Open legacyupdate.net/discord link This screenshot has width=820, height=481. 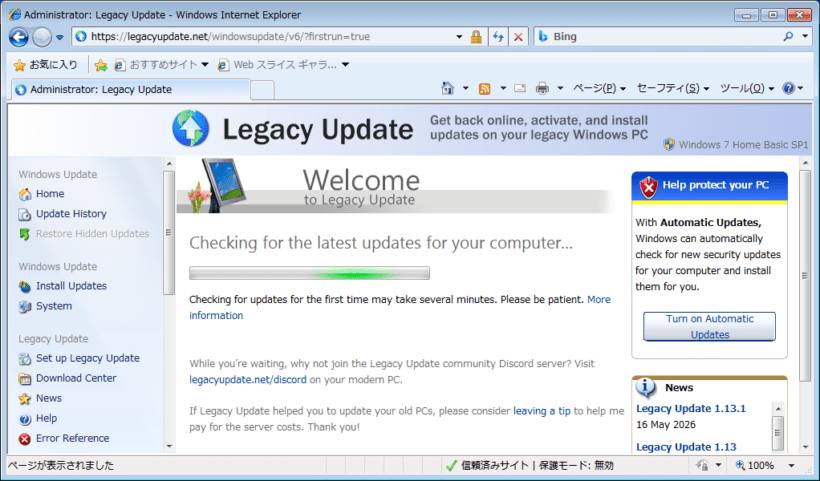248,380
